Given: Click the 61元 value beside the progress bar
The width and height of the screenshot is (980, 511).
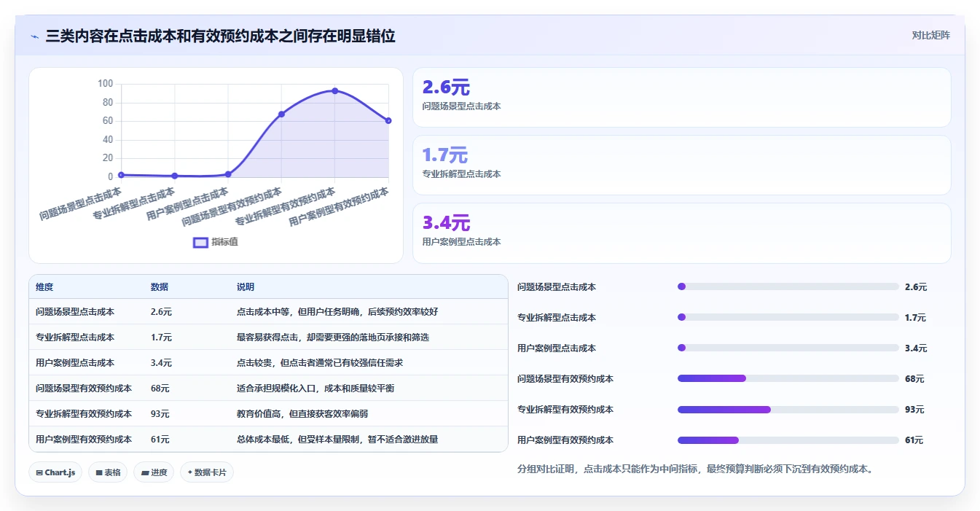Looking at the screenshot, I should click(914, 440).
